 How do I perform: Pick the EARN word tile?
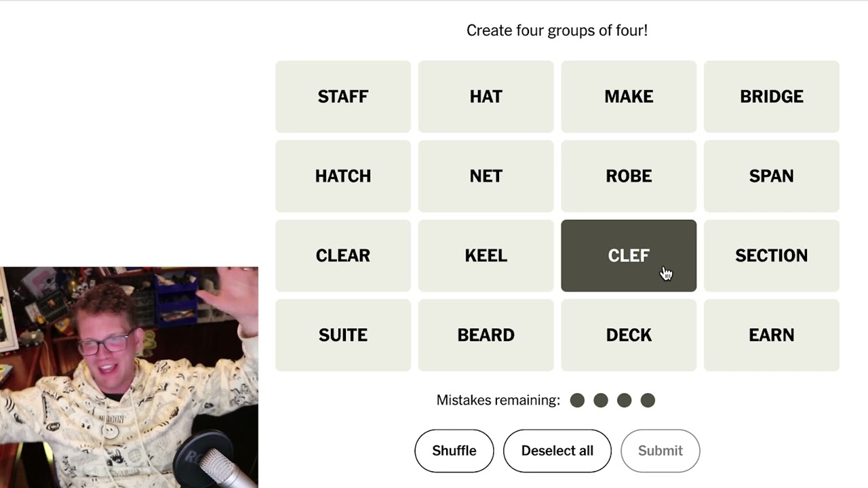[x=771, y=335]
